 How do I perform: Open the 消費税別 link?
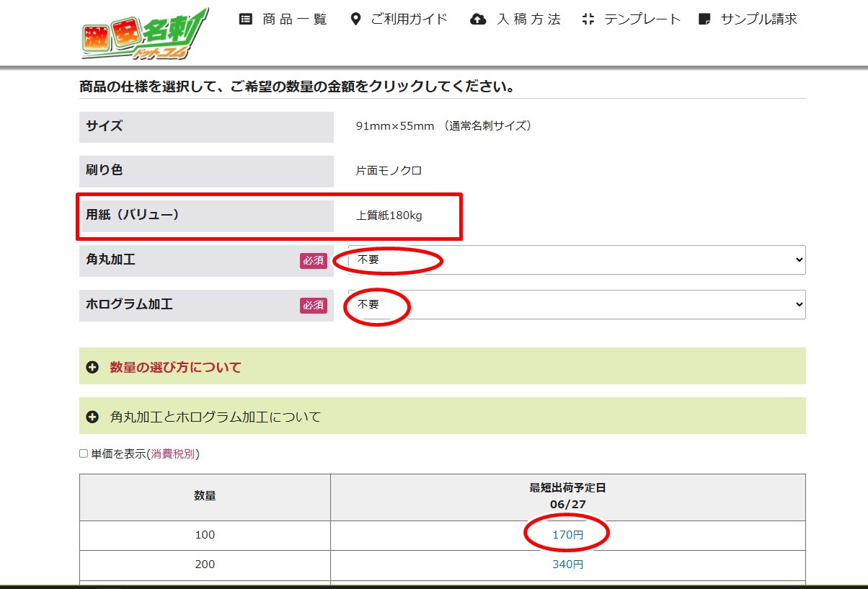pos(173,454)
